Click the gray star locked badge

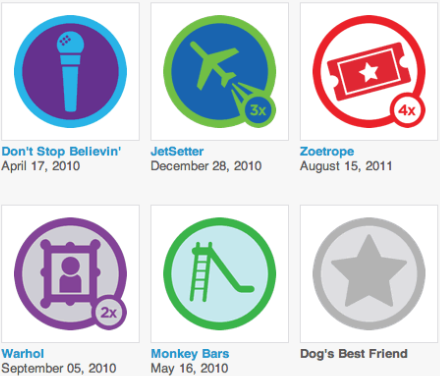pyautogui.click(x=369, y=274)
